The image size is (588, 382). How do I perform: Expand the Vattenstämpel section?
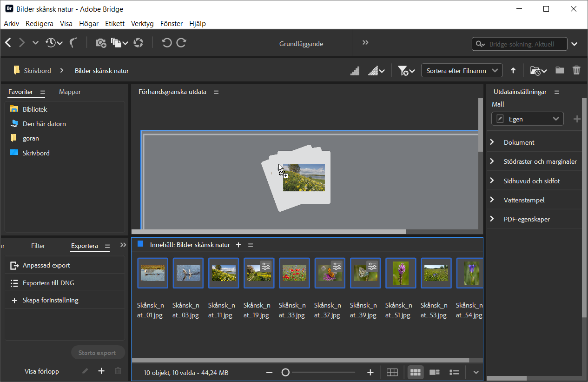coord(524,200)
